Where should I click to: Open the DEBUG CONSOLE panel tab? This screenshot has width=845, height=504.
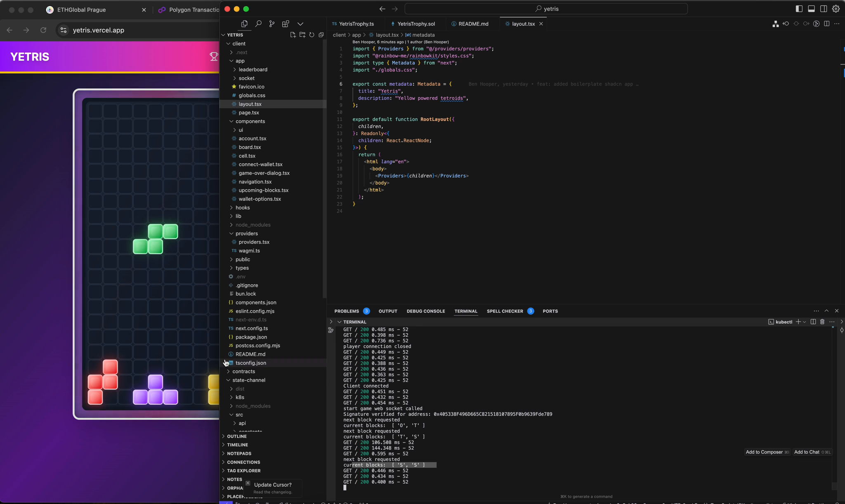[426, 311]
